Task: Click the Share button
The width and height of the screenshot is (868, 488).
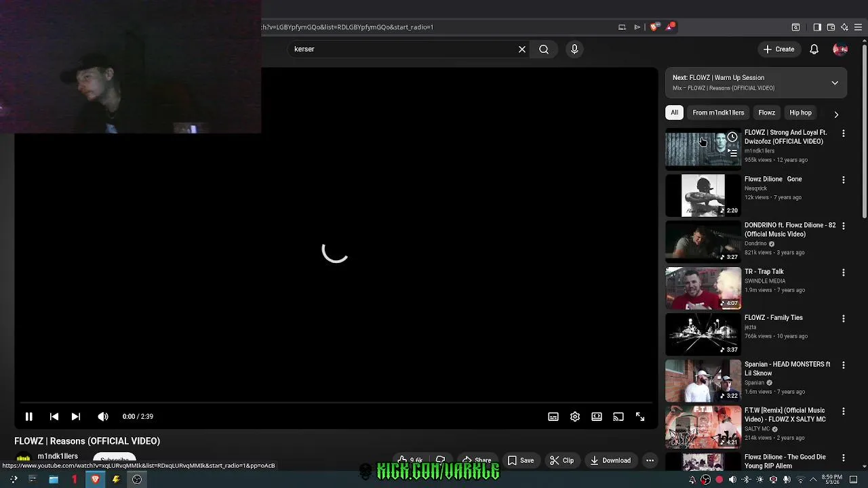Action: (x=477, y=460)
